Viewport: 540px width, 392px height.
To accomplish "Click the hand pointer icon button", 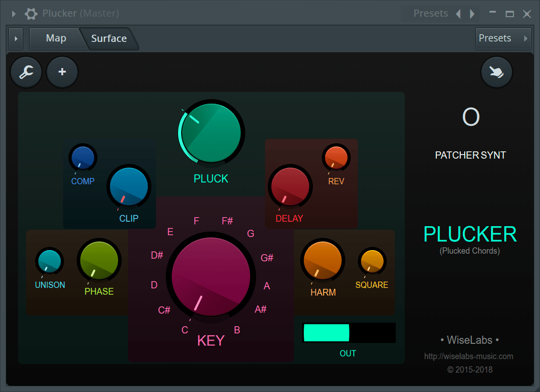I will [497, 72].
